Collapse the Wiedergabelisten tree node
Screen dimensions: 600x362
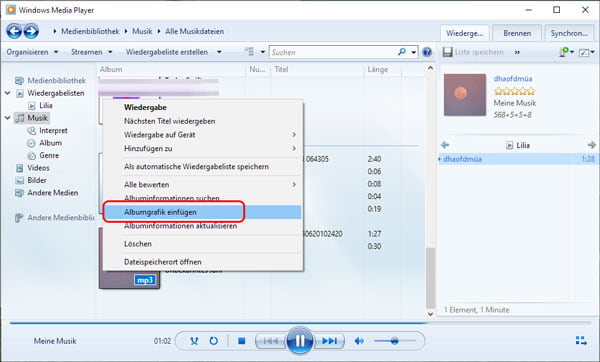(7, 93)
